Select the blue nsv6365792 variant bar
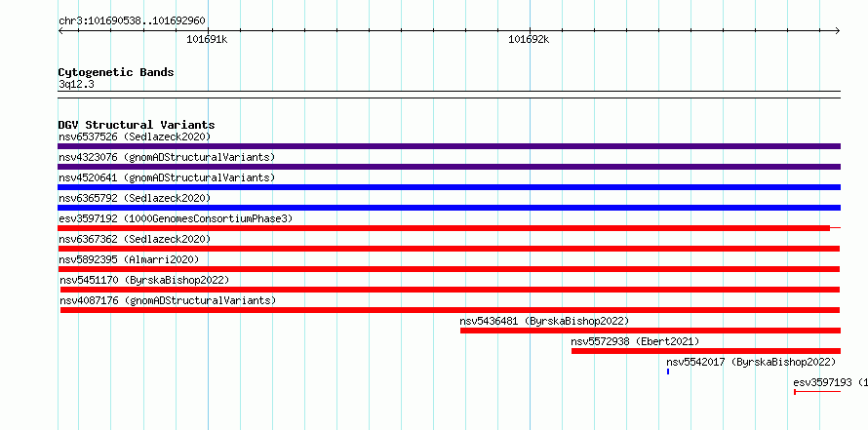Screen dimensions: 868x430 tap(449, 208)
